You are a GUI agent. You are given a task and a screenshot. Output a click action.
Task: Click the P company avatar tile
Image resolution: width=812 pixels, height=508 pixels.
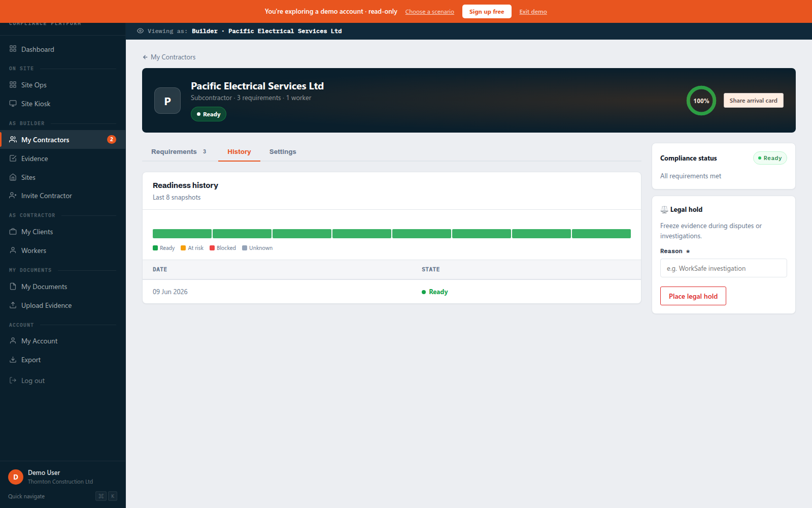point(167,101)
